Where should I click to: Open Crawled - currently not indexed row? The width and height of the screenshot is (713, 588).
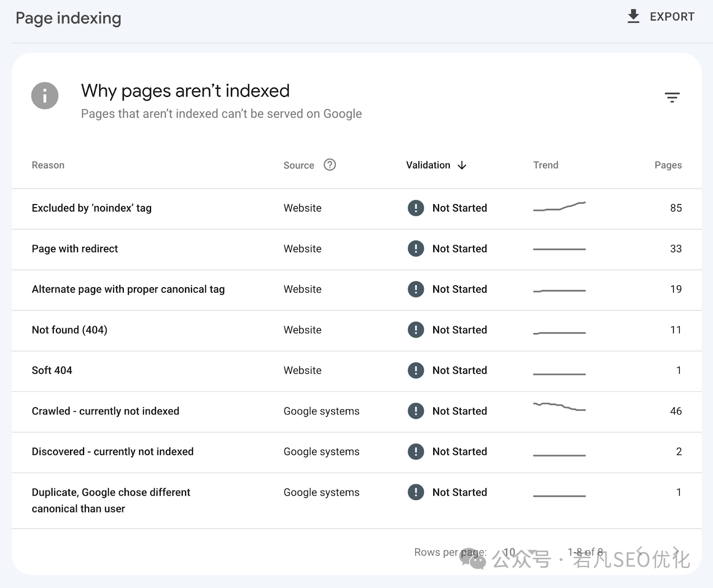coord(356,411)
